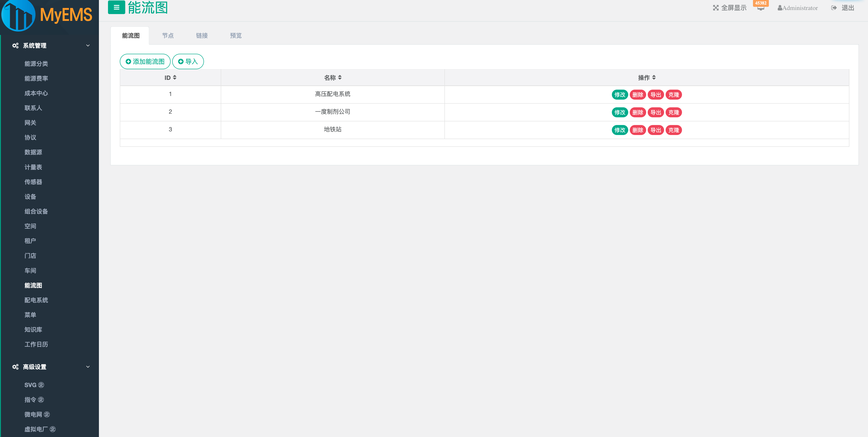Toggle sort on 操作 column

[x=654, y=78]
